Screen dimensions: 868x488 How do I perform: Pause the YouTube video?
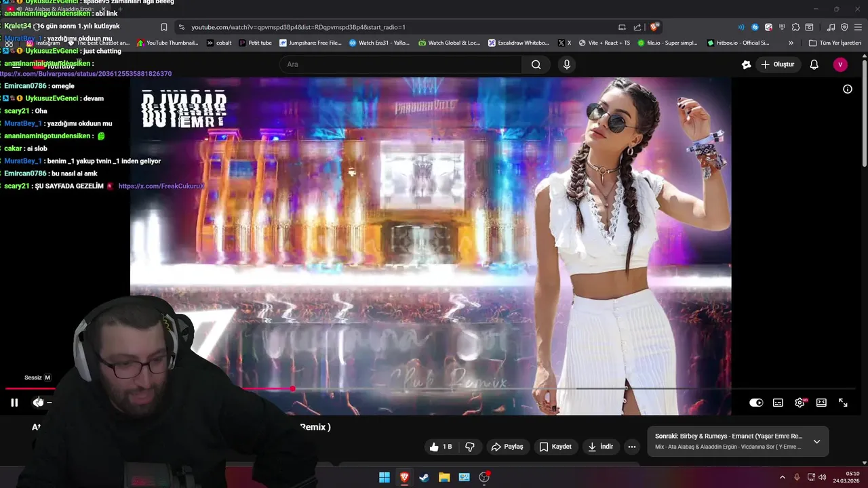point(14,403)
